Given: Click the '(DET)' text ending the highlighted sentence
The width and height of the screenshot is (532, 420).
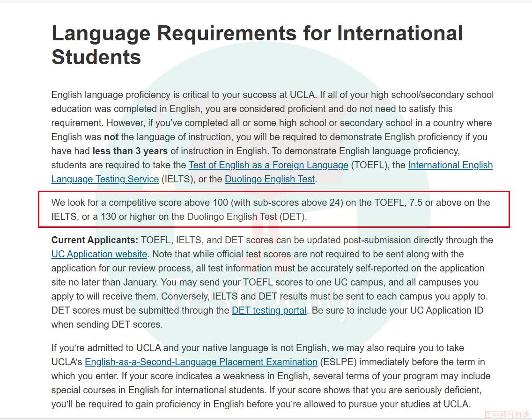Looking at the screenshot, I should tap(293, 217).
